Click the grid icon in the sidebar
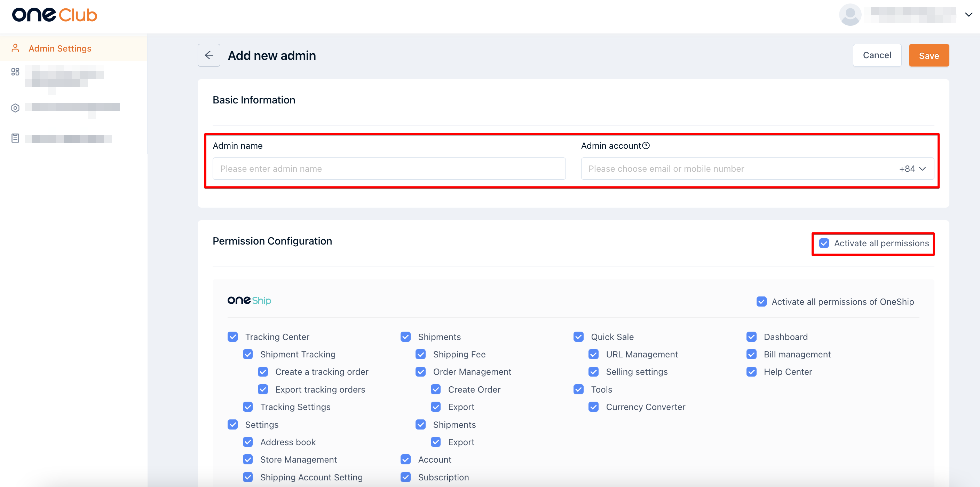This screenshot has width=980, height=487. pos(15,71)
